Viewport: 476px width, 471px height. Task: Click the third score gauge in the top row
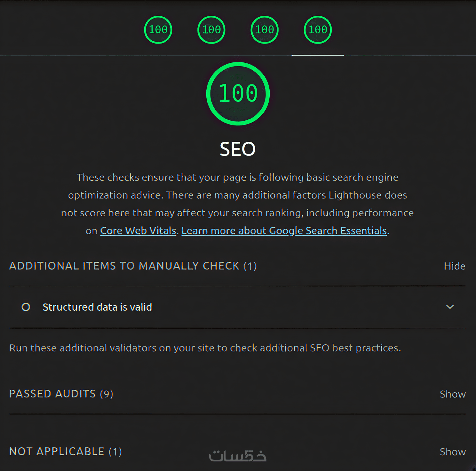[x=265, y=30]
